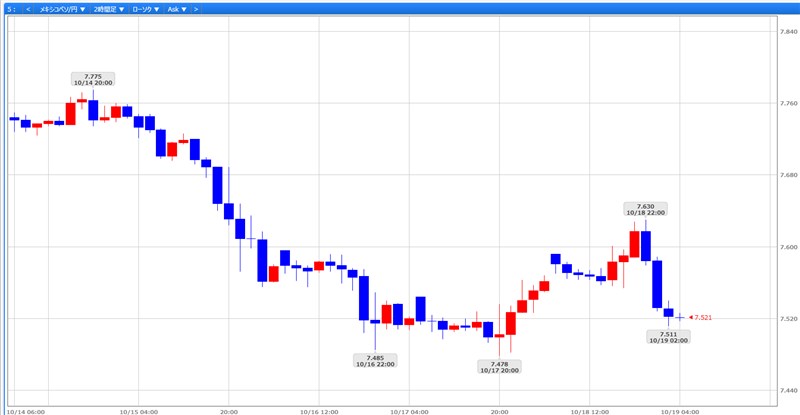This screenshot has height=415, width=800.
Task: Click the 7.511 label at 10/19 02:00
Action: (668, 337)
